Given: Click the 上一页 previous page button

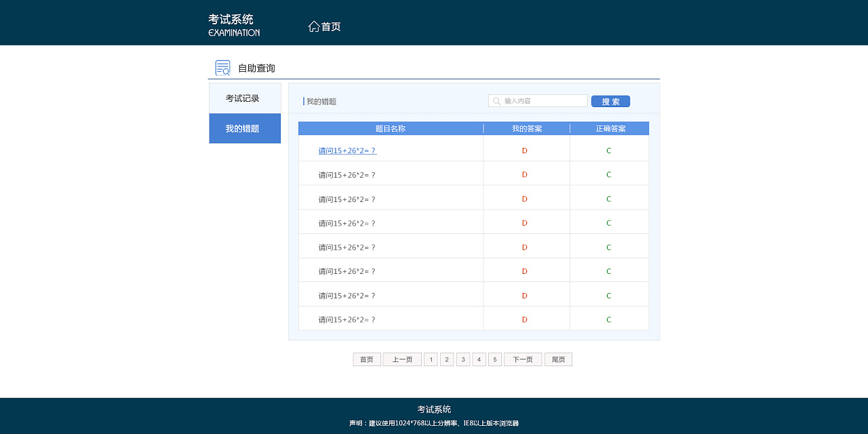Looking at the screenshot, I should (402, 359).
